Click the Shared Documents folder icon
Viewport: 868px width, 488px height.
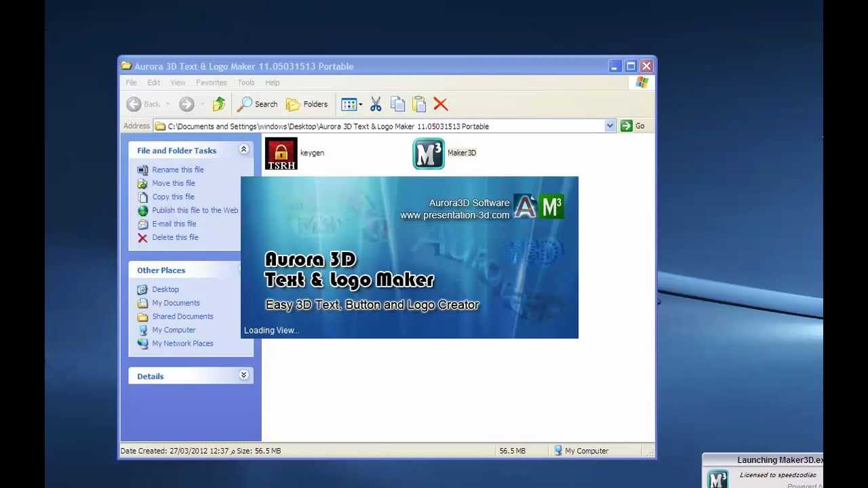[x=142, y=317]
